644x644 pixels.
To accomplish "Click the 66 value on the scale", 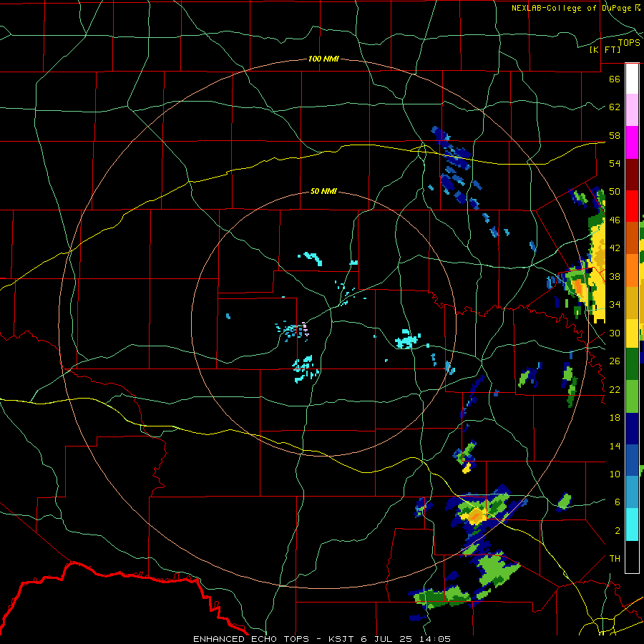I will tap(615, 79).
